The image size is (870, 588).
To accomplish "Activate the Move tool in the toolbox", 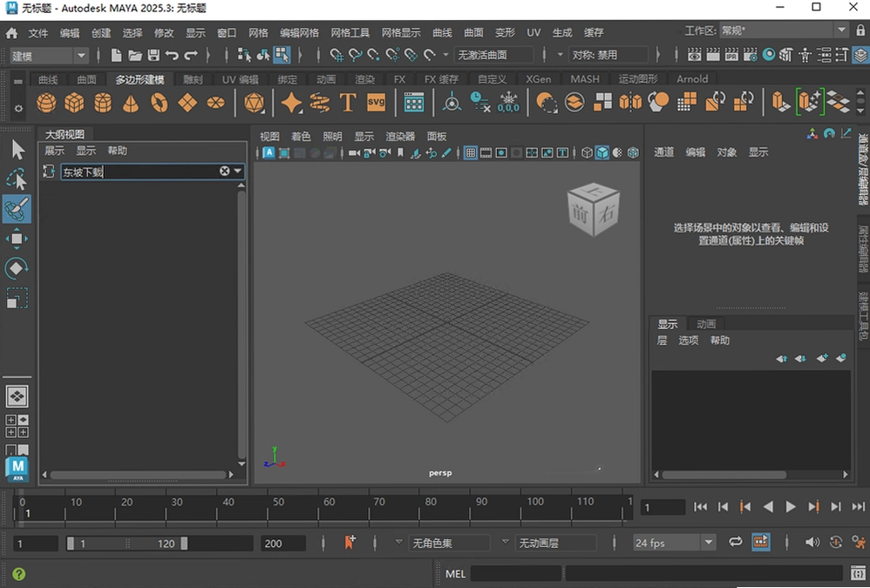I will (x=17, y=239).
